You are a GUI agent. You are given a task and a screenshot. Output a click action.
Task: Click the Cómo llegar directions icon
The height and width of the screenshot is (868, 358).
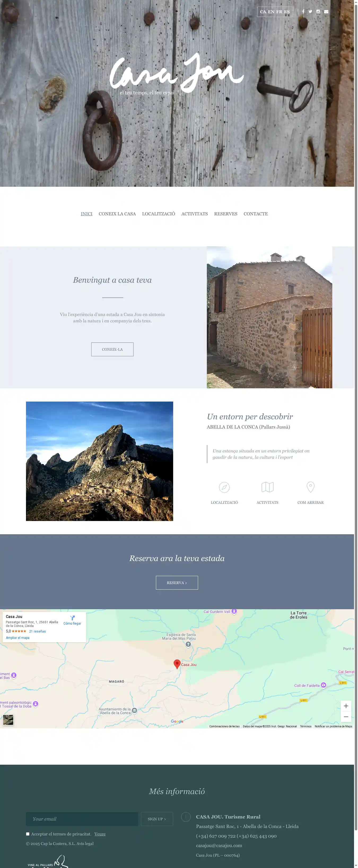(x=72, y=618)
